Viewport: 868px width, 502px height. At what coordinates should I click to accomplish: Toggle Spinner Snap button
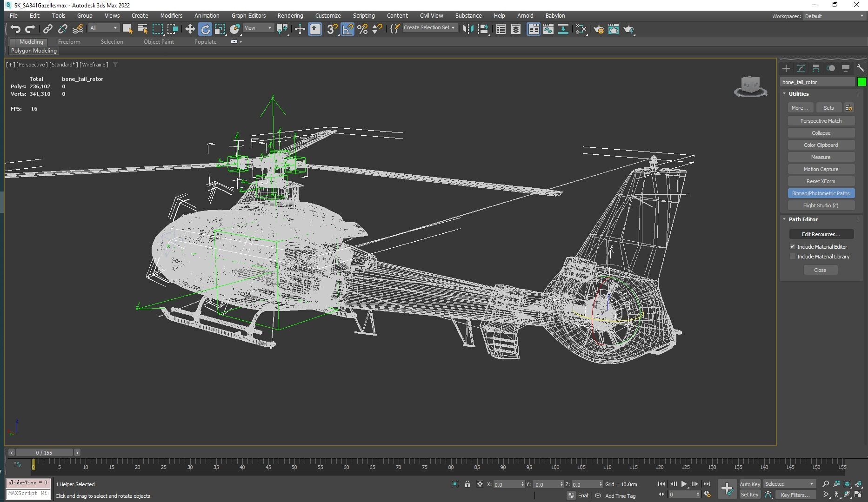(x=377, y=29)
